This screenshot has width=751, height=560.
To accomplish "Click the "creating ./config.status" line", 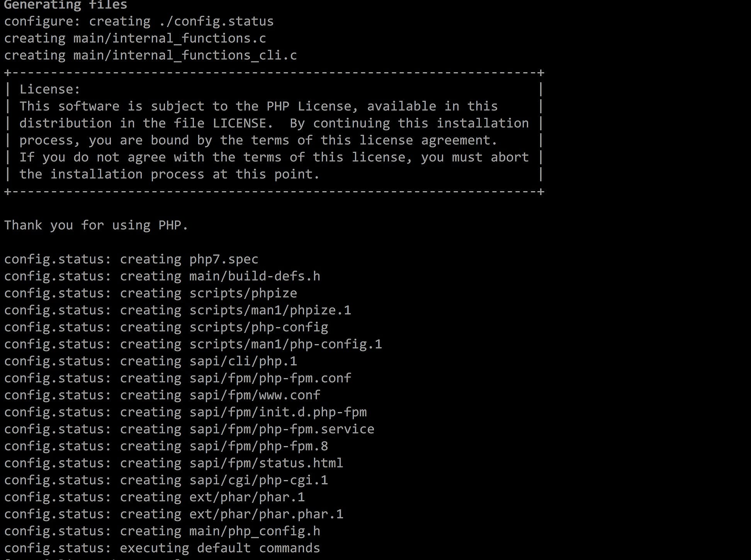I will 181,21.
